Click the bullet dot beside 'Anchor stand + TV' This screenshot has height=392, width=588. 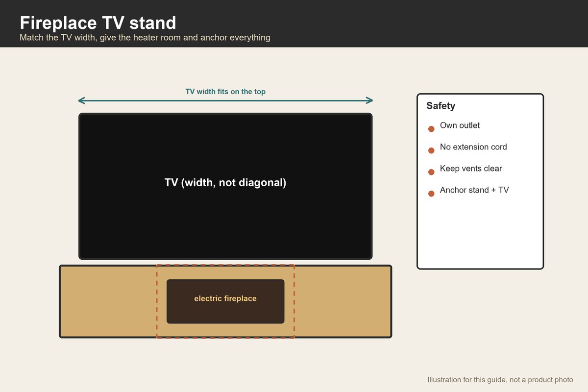point(431,194)
